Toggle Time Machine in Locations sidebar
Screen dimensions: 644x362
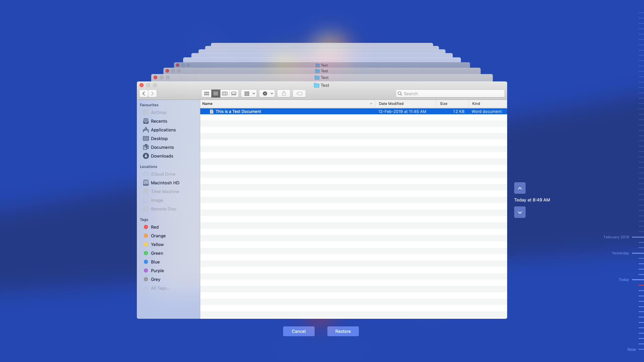pos(165,191)
